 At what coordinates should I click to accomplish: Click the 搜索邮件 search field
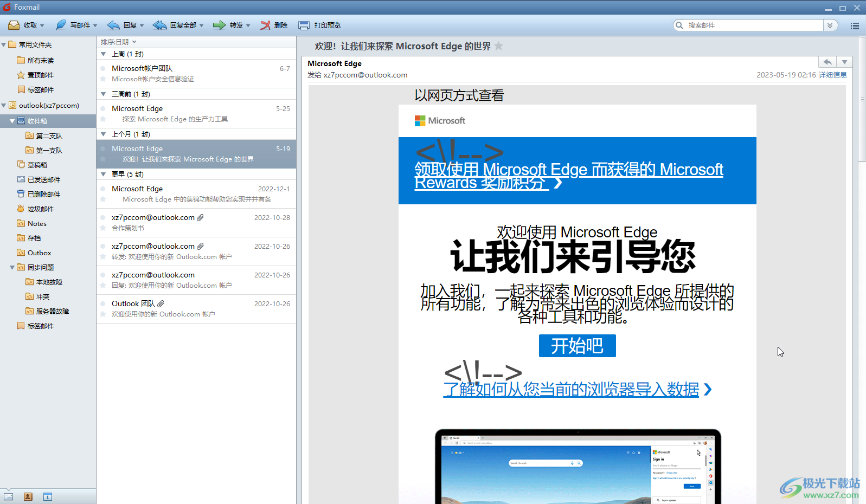coord(754,25)
